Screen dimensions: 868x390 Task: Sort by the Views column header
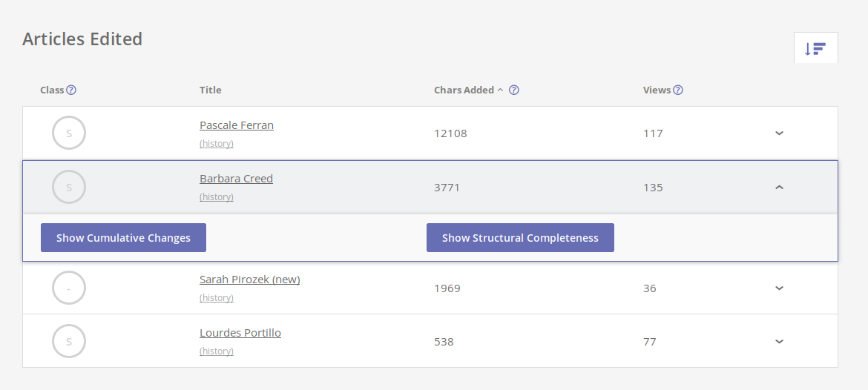point(657,90)
